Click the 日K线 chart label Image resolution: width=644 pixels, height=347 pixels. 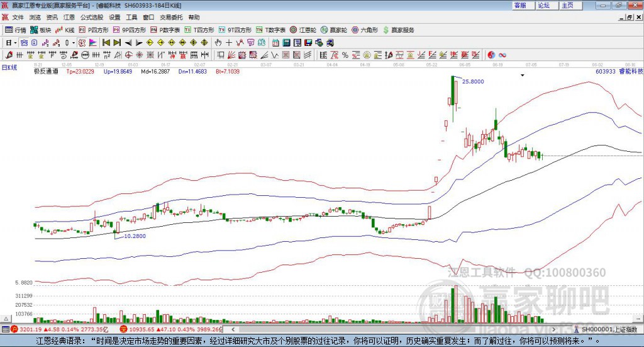pyautogui.click(x=9, y=67)
